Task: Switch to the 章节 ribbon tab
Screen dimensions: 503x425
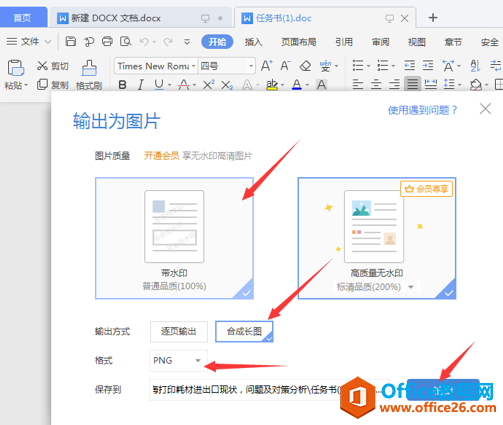Action: click(453, 42)
